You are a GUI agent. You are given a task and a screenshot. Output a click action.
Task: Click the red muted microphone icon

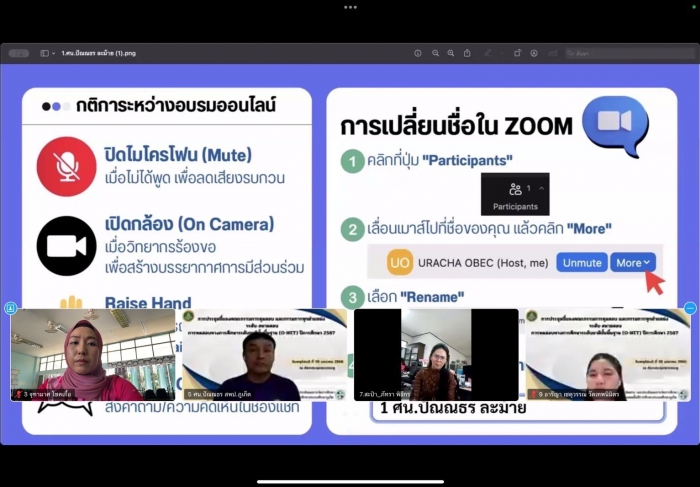[67, 166]
